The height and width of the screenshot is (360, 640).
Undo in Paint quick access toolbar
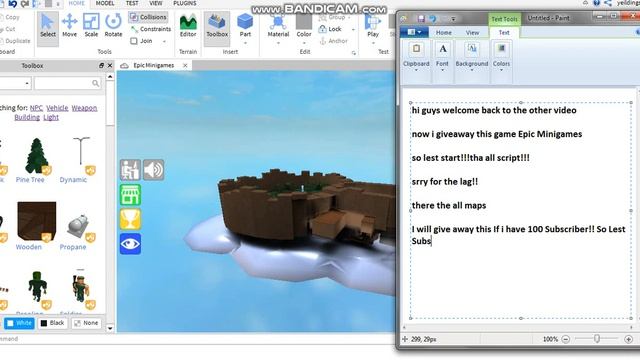click(433, 19)
